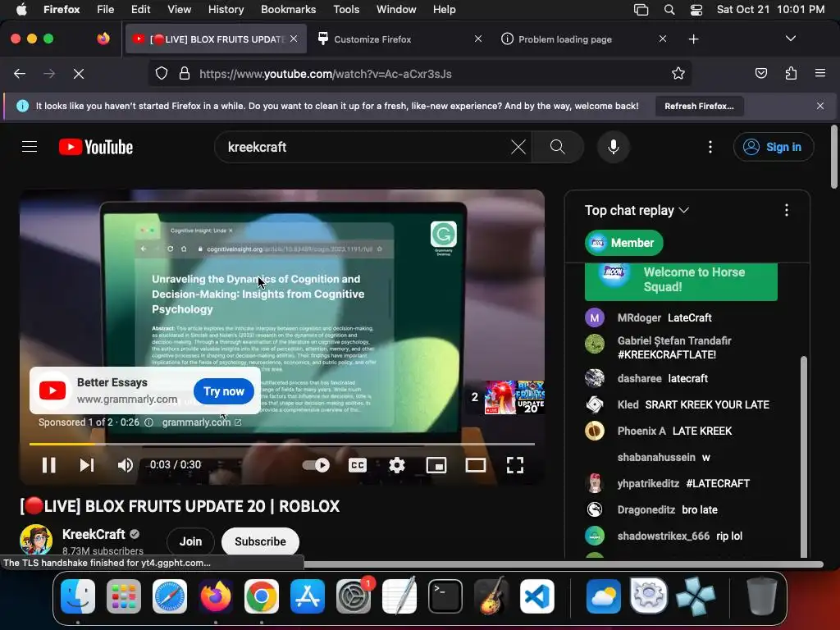Open Firefox extensions puzzle icon
Screen dimensions: 840x630
pyautogui.click(x=791, y=73)
